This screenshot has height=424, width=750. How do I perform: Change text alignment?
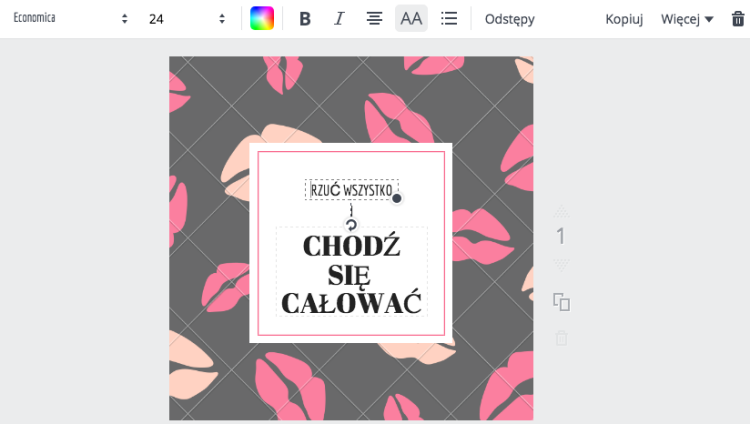point(375,19)
